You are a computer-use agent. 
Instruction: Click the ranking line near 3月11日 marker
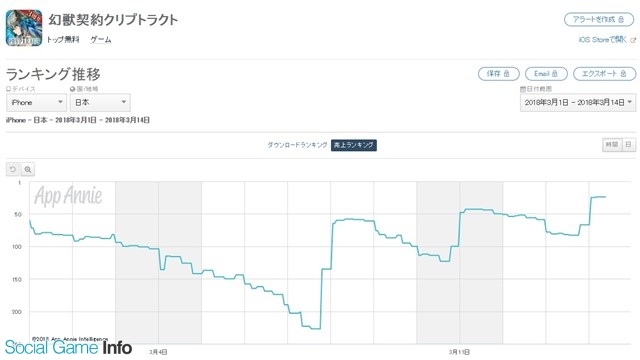point(460,229)
